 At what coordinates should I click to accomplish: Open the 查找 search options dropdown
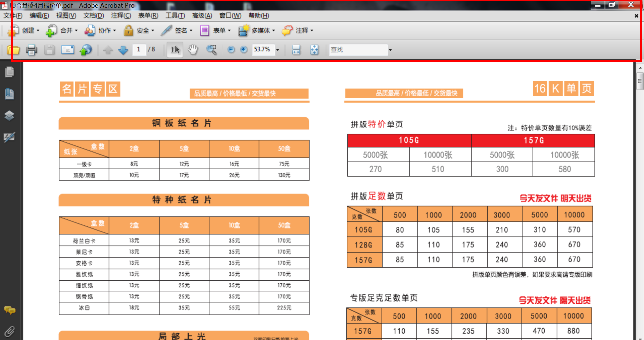tap(390, 50)
